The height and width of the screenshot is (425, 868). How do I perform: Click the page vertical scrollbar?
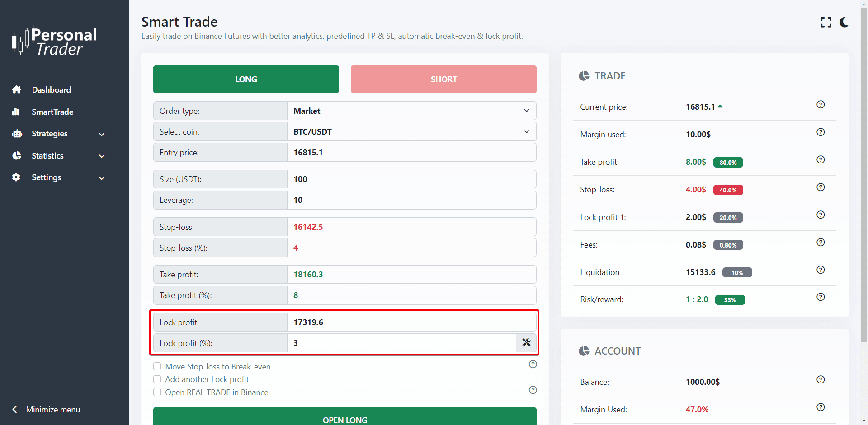(864, 181)
